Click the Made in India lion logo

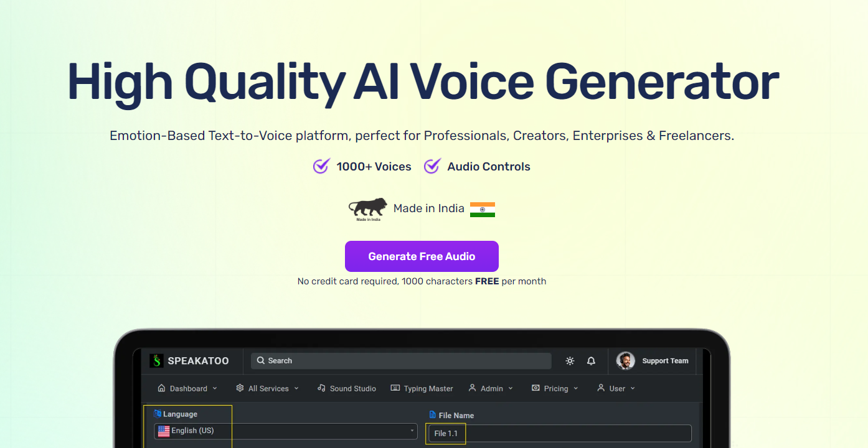[x=368, y=210]
